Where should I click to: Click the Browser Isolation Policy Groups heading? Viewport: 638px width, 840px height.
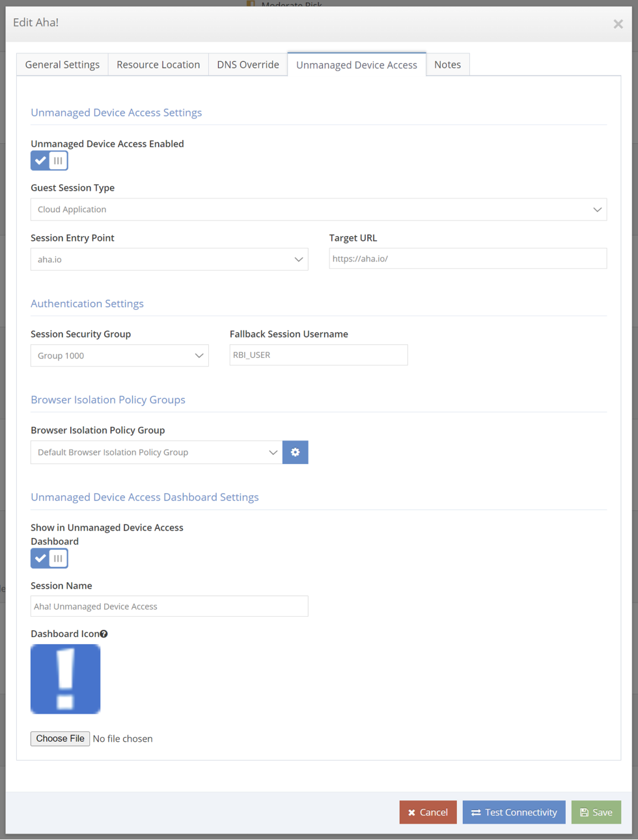pos(108,400)
